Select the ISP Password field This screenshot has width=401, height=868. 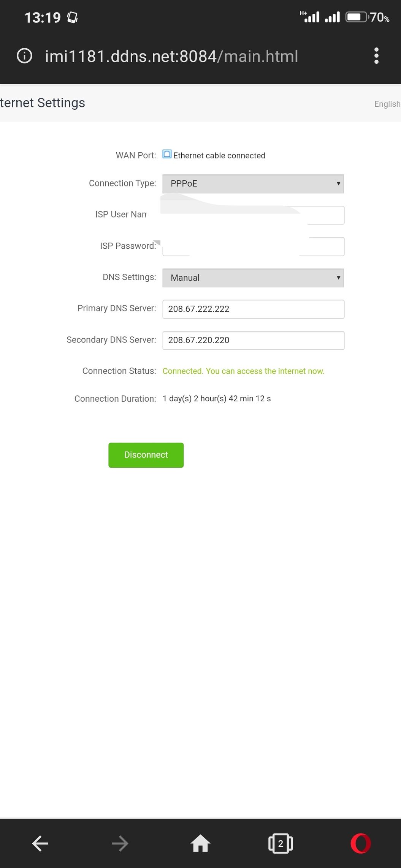click(254, 246)
